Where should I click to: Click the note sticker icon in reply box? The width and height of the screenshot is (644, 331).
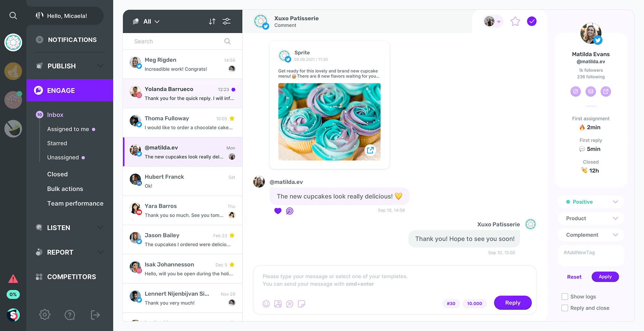click(301, 304)
